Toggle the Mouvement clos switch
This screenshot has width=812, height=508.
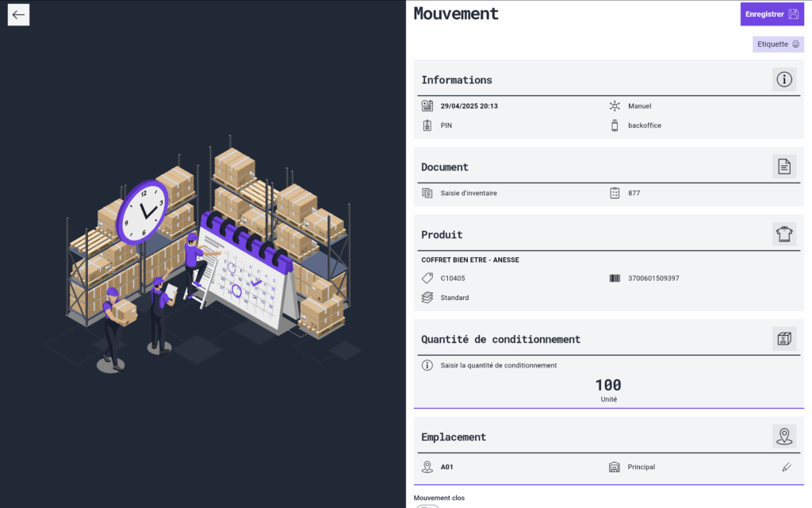click(427, 506)
